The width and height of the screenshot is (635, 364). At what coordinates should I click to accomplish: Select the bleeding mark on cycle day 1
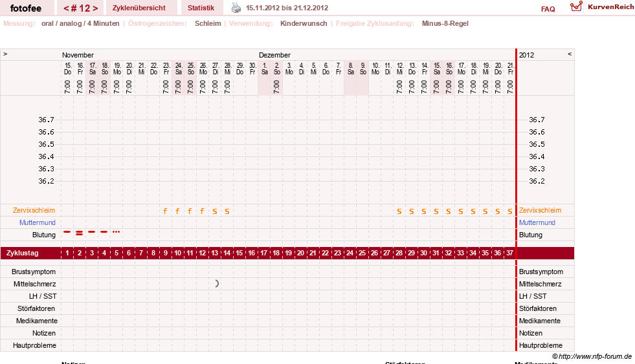pos(67,231)
